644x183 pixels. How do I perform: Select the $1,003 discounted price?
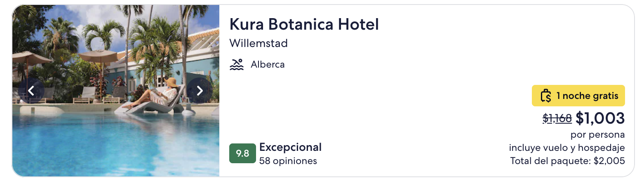(x=600, y=118)
